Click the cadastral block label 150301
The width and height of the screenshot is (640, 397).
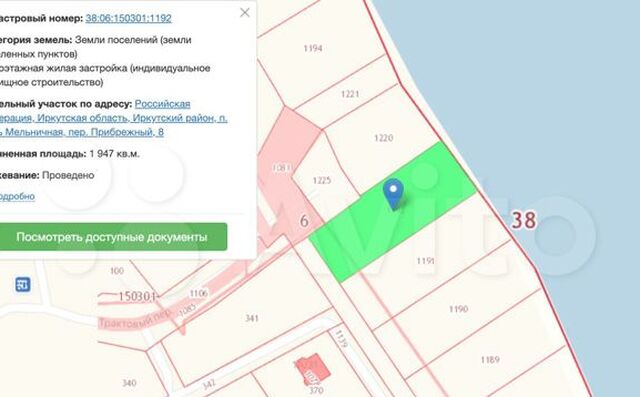click(x=137, y=297)
